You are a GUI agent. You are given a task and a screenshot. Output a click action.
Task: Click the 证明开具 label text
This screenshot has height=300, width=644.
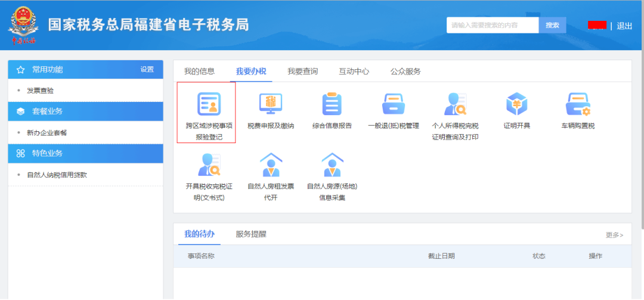click(x=516, y=126)
